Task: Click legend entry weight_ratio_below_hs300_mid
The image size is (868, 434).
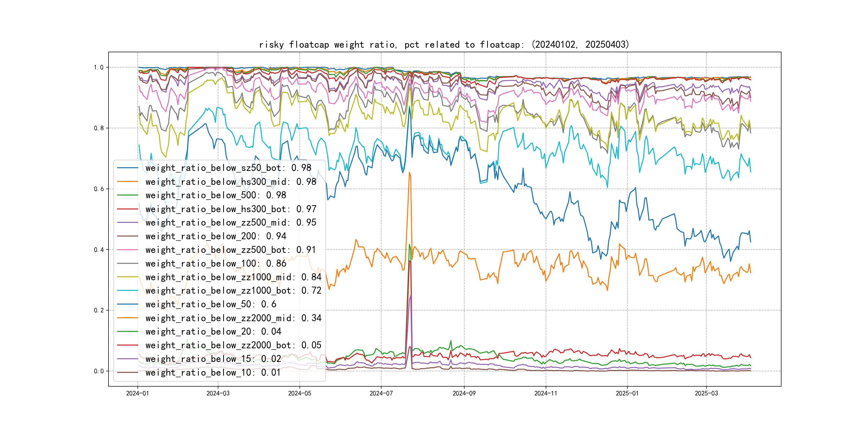Action: point(230,182)
